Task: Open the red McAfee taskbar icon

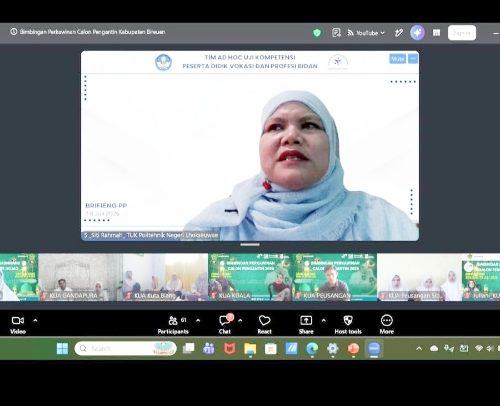Action: point(230,349)
